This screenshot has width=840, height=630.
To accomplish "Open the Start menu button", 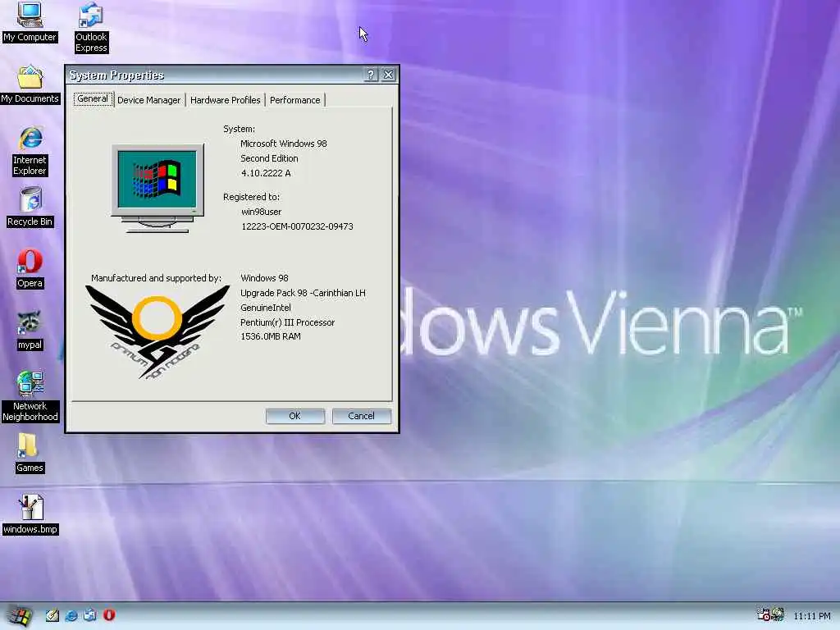I will click(x=19, y=616).
